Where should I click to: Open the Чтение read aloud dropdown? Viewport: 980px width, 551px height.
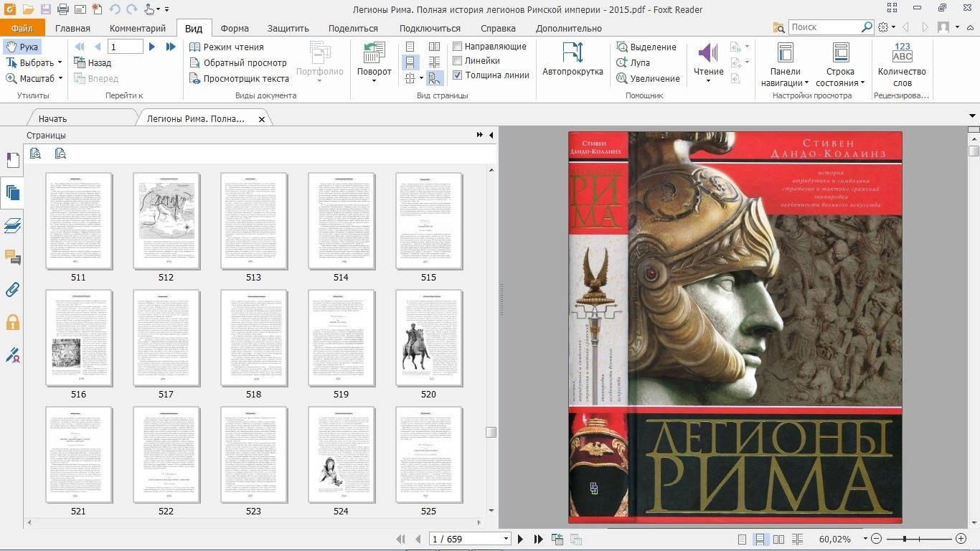pos(708,63)
